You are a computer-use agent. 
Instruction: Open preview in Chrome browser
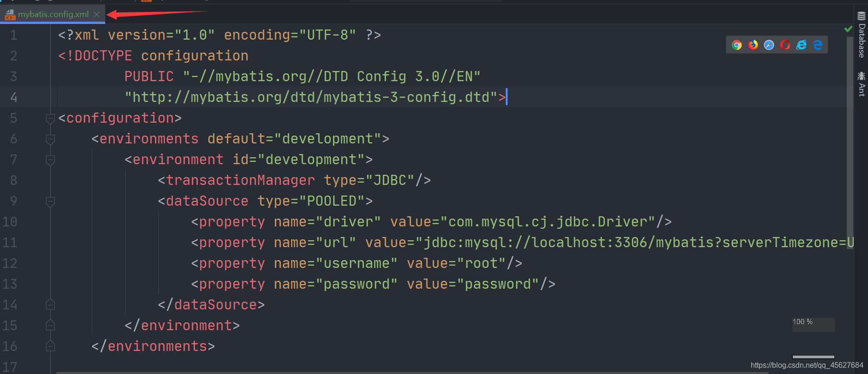coord(737,45)
